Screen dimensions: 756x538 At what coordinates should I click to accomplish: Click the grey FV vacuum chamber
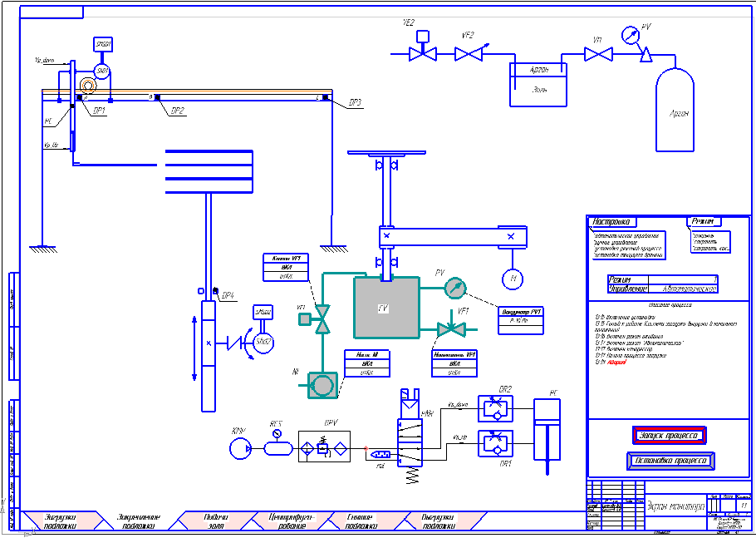pyautogui.click(x=386, y=308)
